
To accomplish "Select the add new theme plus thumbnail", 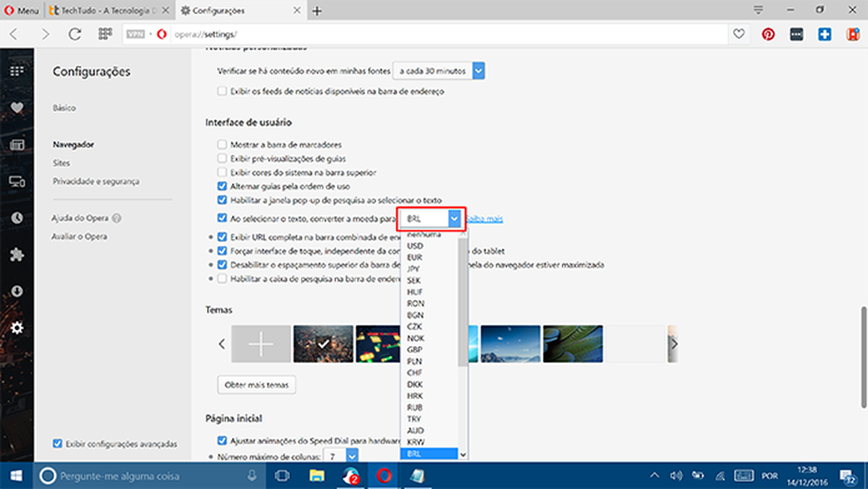I will point(261,344).
